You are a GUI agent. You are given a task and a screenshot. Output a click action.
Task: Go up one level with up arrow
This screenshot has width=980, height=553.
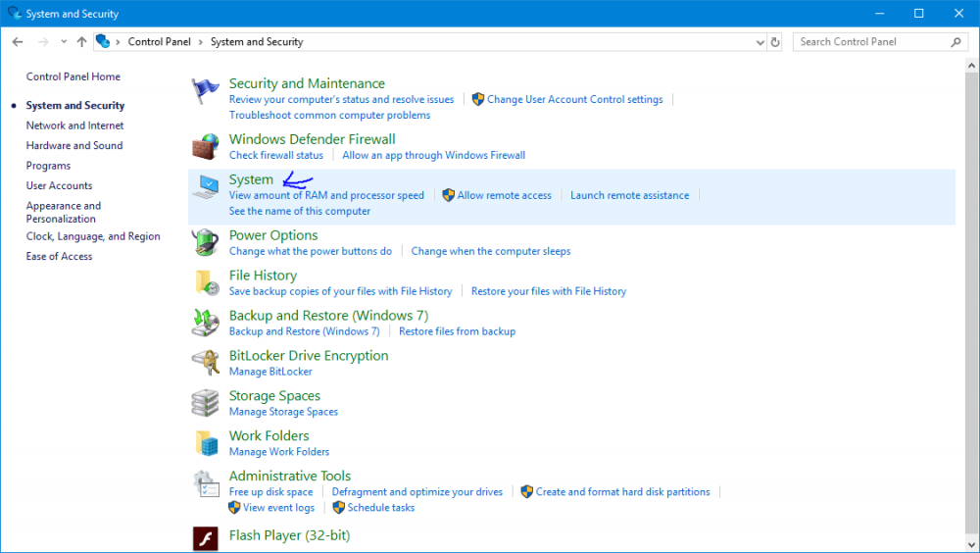point(81,42)
